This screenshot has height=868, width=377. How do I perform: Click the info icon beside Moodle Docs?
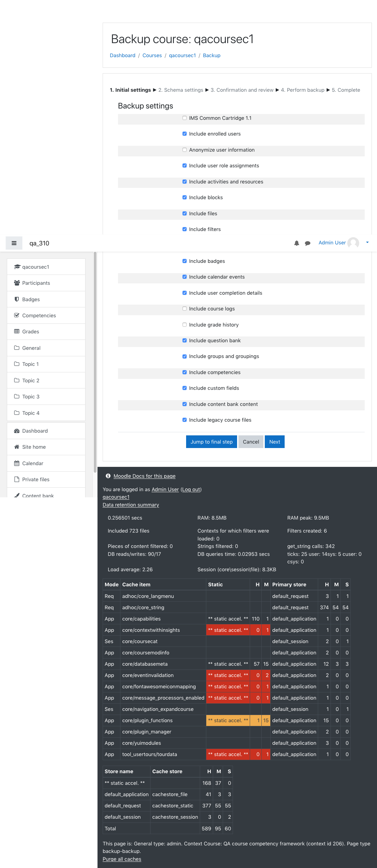108,476
